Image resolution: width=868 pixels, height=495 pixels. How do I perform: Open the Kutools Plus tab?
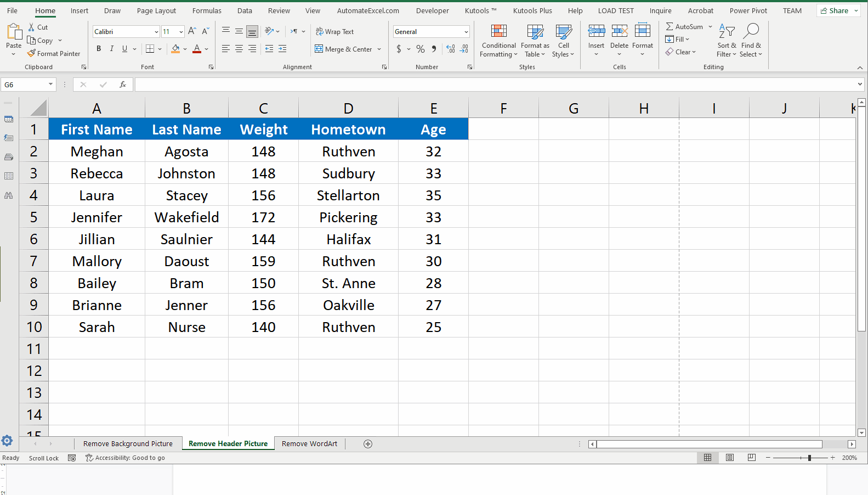pos(532,10)
